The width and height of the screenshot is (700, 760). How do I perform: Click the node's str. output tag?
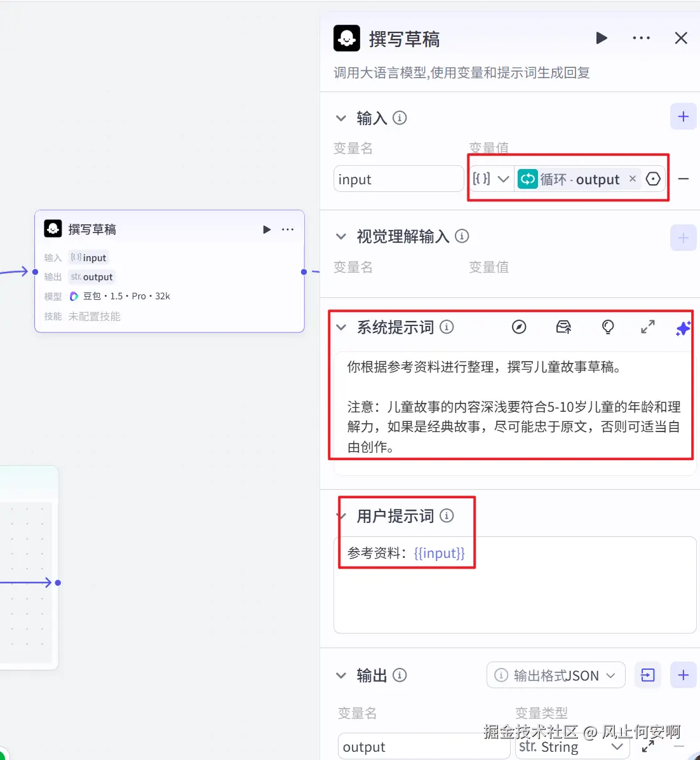91,277
